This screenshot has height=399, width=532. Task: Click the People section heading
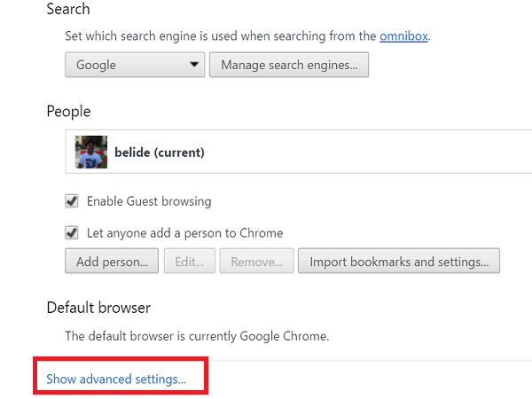pyautogui.click(x=68, y=112)
